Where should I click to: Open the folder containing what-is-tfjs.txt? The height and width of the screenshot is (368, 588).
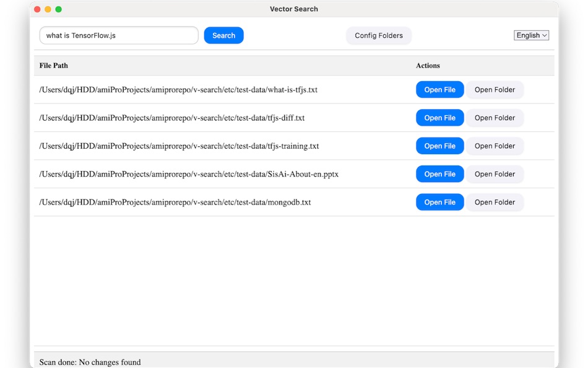pos(495,89)
